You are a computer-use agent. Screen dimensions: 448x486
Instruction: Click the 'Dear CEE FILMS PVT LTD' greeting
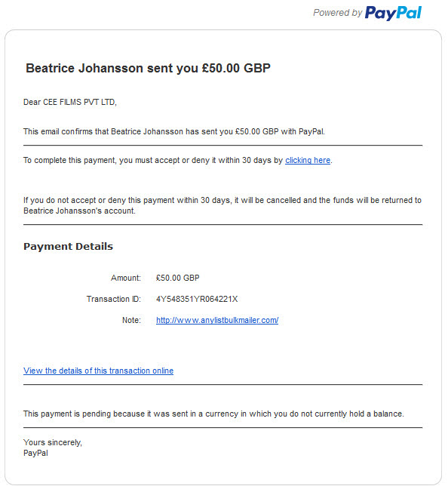point(70,102)
